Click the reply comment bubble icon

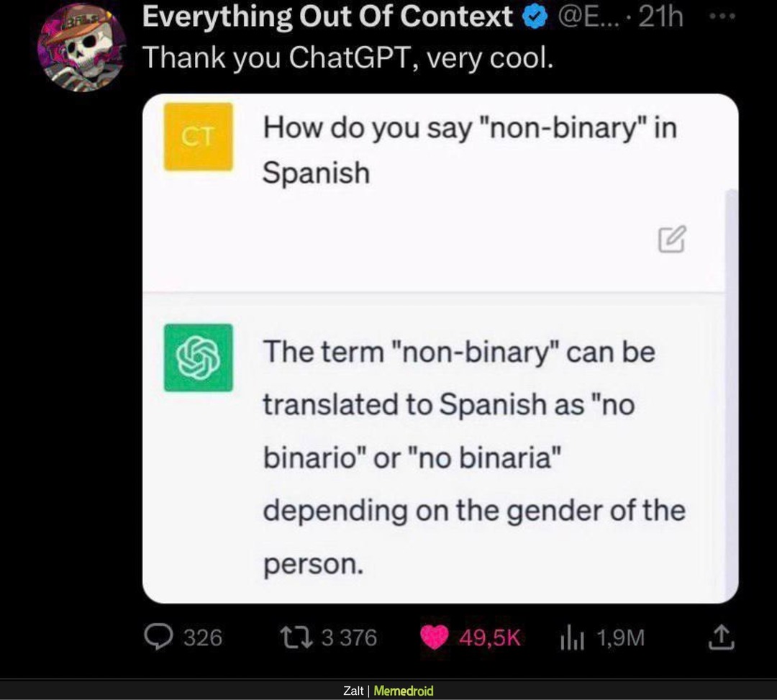pos(158,637)
